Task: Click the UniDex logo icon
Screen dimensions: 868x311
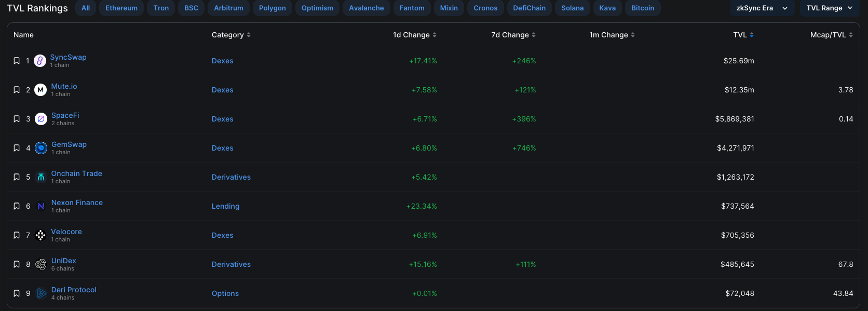Action: (40, 264)
